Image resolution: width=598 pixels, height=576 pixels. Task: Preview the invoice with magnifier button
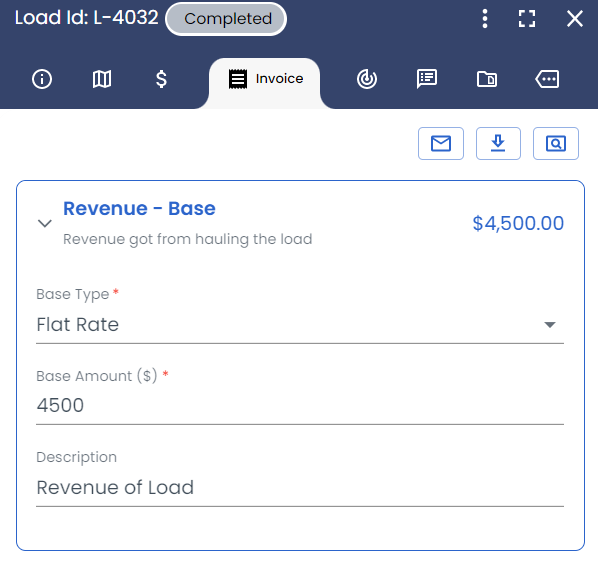[x=556, y=143]
